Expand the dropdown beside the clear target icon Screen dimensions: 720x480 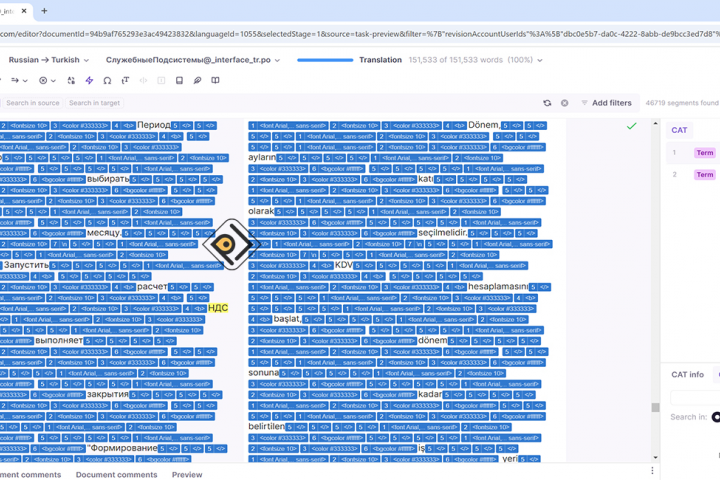pos(53,81)
